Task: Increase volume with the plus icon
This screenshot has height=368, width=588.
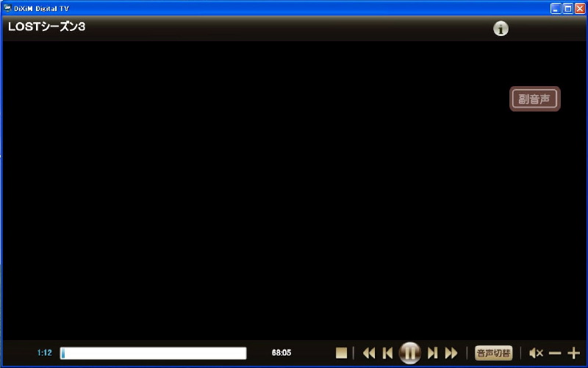Action: (x=574, y=353)
